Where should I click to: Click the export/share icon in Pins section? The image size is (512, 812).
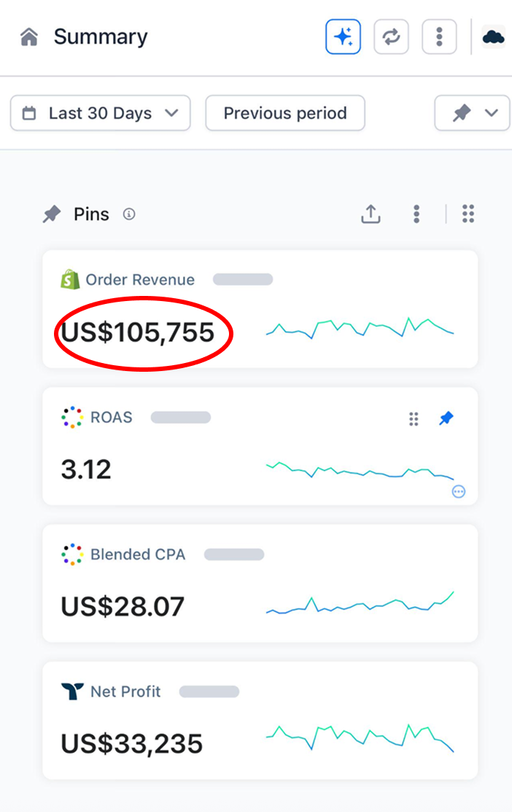[x=371, y=214]
